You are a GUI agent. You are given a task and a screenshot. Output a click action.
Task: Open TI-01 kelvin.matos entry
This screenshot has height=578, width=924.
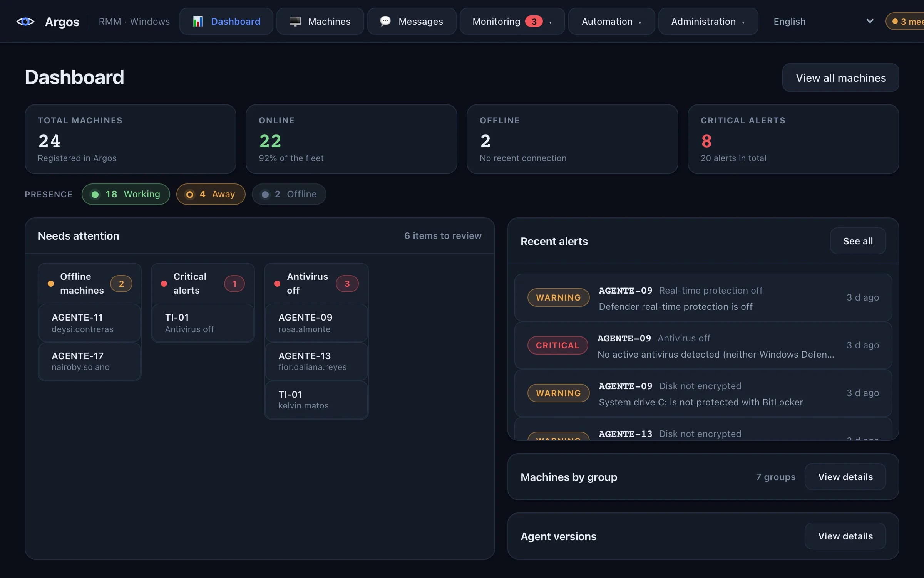(x=316, y=400)
